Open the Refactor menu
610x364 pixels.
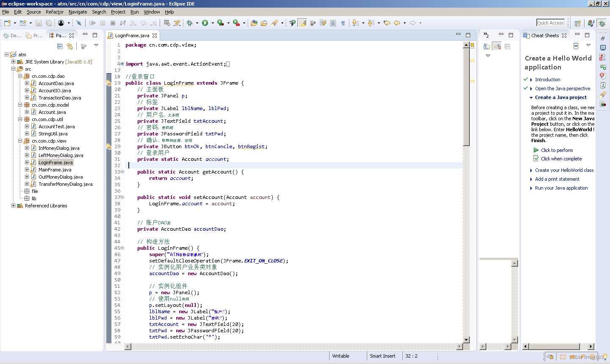pyautogui.click(x=55, y=12)
